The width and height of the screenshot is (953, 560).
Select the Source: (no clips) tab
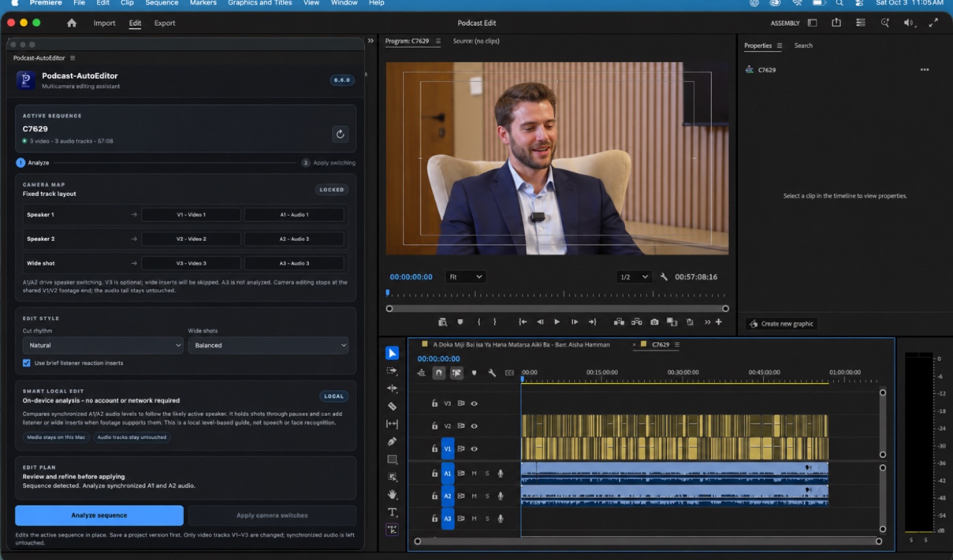[x=476, y=42]
